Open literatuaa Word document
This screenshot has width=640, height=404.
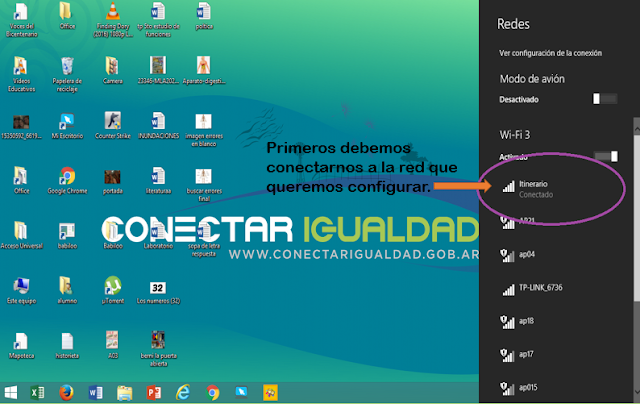coord(158,181)
